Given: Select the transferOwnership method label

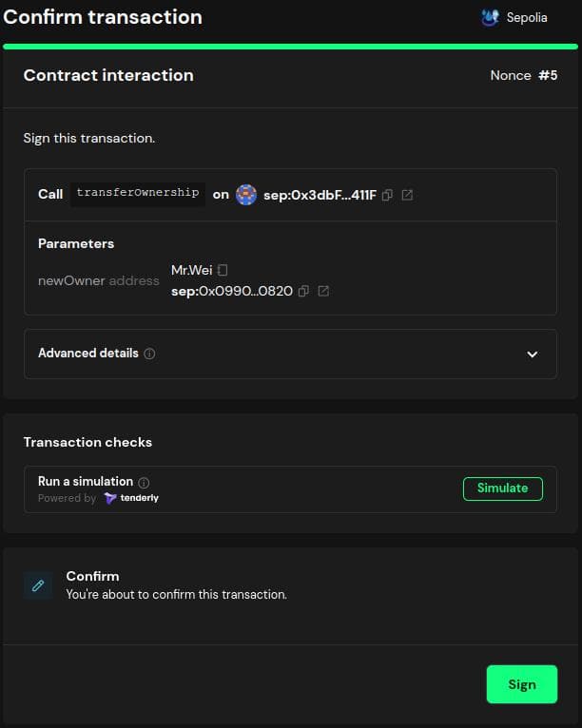Looking at the screenshot, I should click(x=138, y=193).
